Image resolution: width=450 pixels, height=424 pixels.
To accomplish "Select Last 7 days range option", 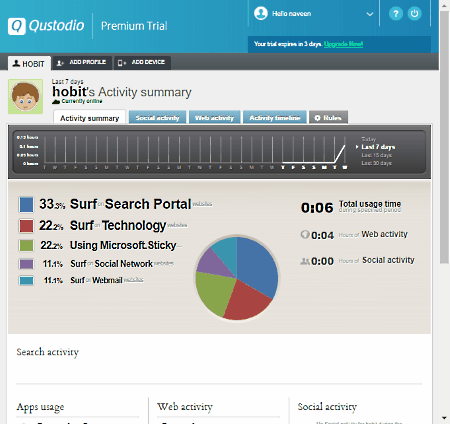I will tap(378, 147).
